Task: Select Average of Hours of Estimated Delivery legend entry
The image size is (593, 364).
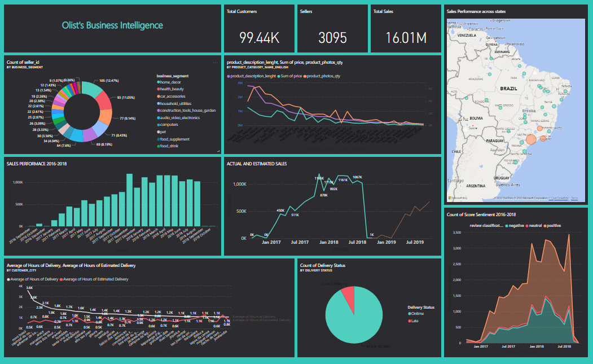Action: 94,279
